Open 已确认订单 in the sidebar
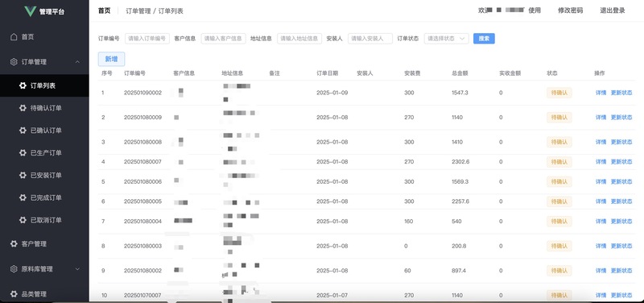644x303 pixels. tap(44, 131)
